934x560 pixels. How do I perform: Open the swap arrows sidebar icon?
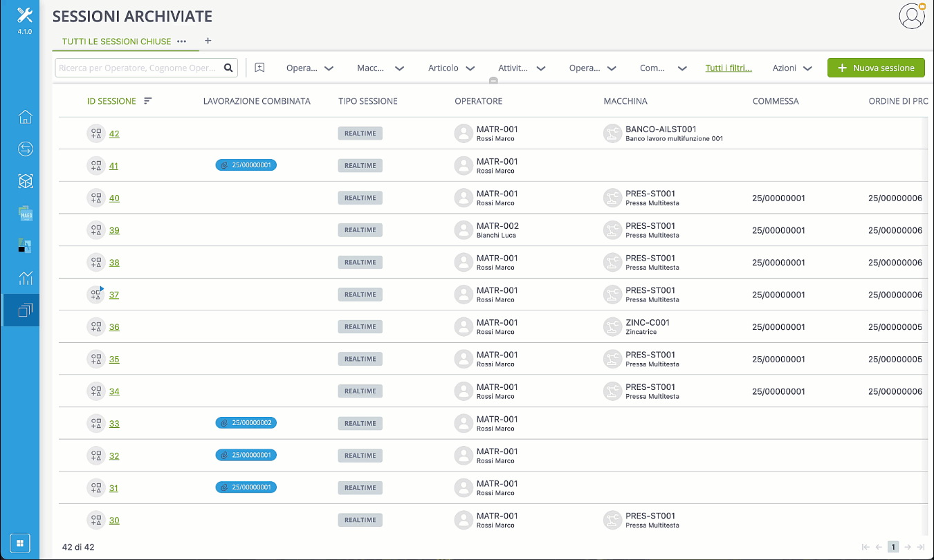tap(26, 149)
